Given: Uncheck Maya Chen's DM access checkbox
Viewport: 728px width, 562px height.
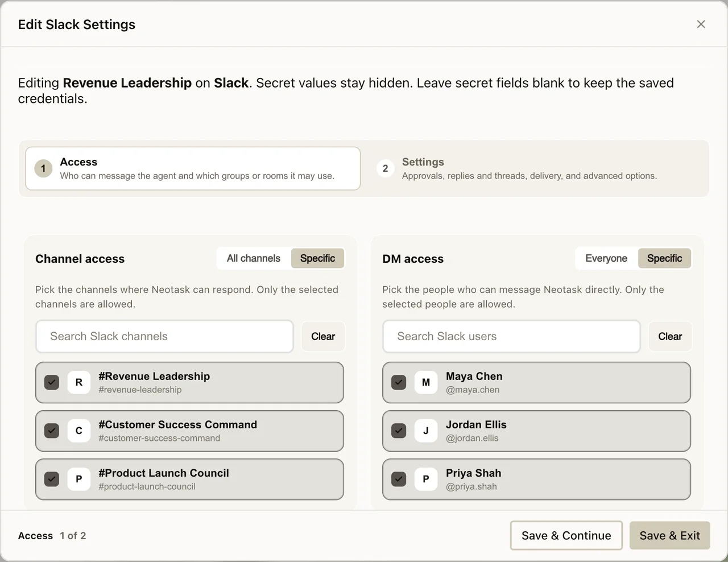Looking at the screenshot, I should (399, 382).
